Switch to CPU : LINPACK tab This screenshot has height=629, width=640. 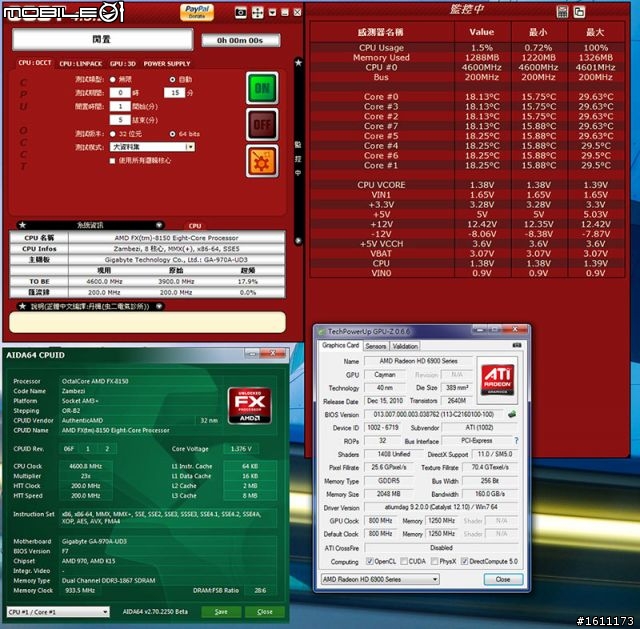[x=80, y=64]
